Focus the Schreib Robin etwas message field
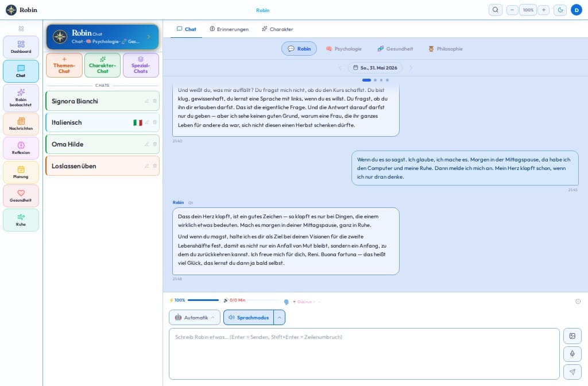This screenshot has height=386, width=588. tap(364, 354)
